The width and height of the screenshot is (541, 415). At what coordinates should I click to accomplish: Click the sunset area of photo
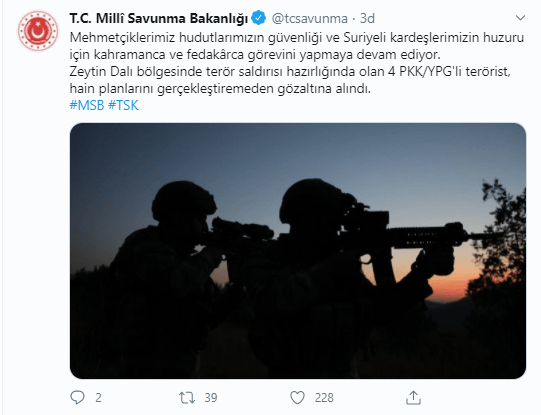point(449,286)
